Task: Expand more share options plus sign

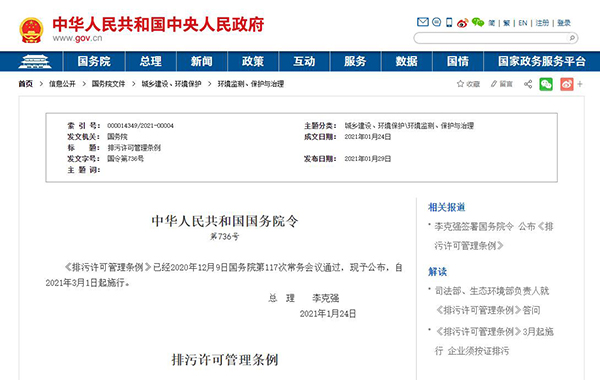Action: (x=580, y=84)
